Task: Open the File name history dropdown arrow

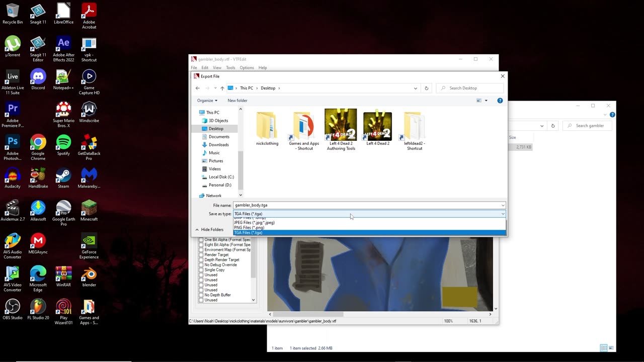Action: pos(503,205)
